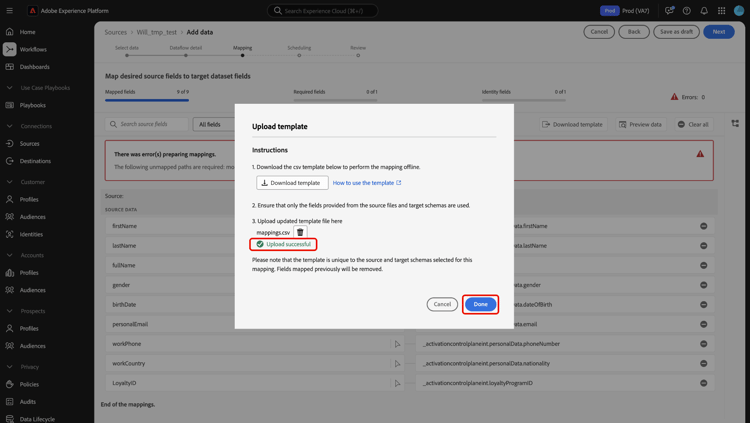Select the Select data step marker

127,56
